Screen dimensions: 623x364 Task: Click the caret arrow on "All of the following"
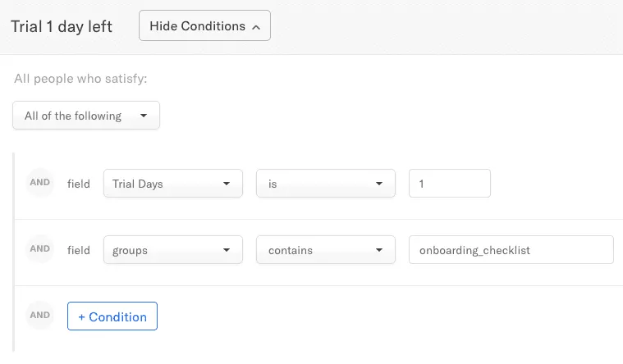point(144,116)
